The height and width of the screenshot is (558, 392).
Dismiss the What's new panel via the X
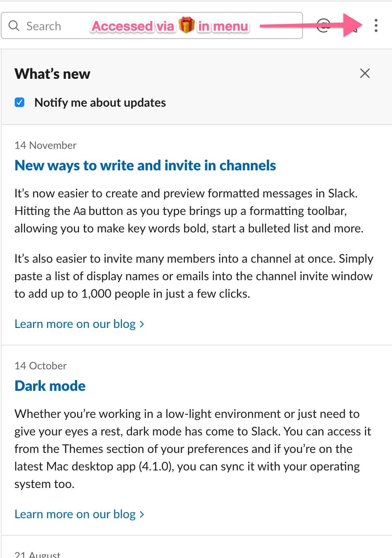365,73
